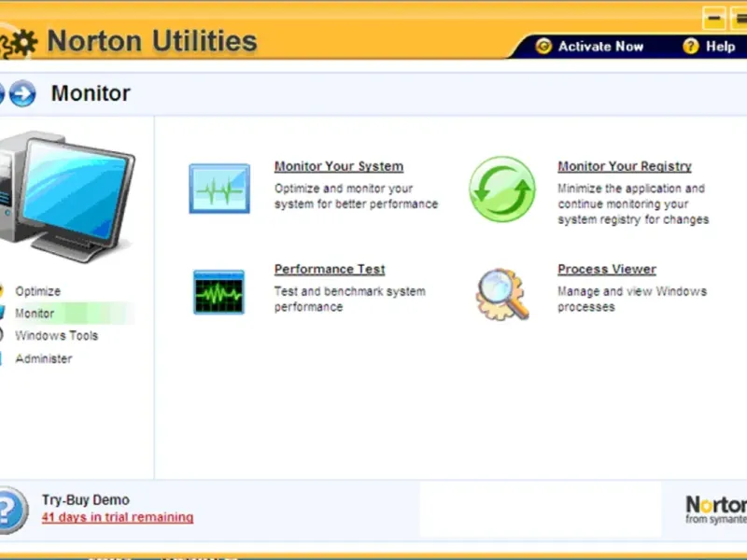This screenshot has width=747, height=560.
Task: Minimize the Norton Utilities window
Action: pyautogui.click(x=713, y=19)
